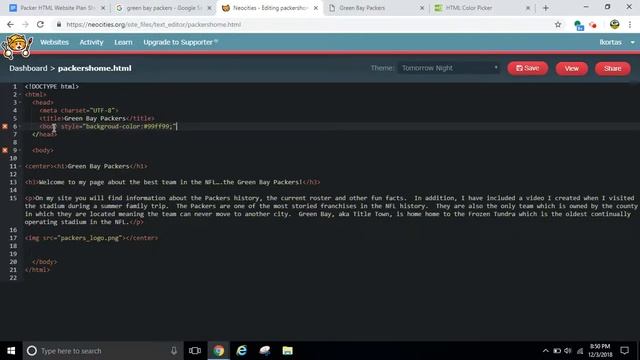
Task: Click the closing html tag on line 21
Action: 37,270
